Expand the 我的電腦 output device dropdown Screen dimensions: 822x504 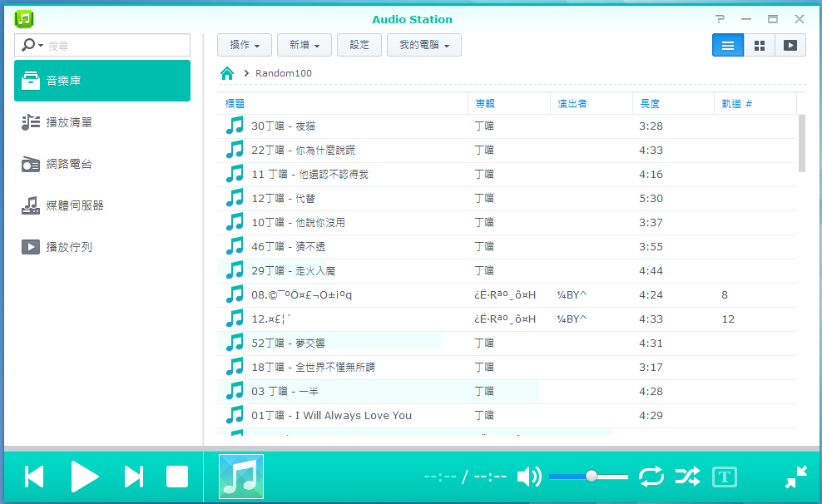pos(424,45)
